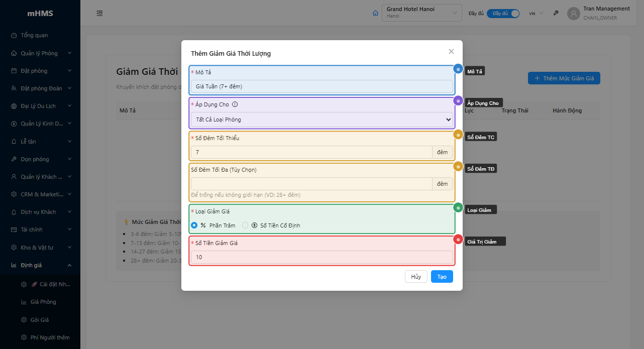The height and width of the screenshot is (349, 644).
Task: Click the Số Đêm Tối Đa input field
Action: pyautogui.click(x=311, y=184)
